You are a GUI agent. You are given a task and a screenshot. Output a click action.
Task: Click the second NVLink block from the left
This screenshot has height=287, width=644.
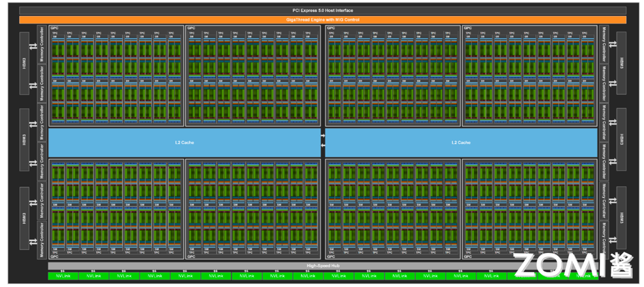click(x=94, y=276)
